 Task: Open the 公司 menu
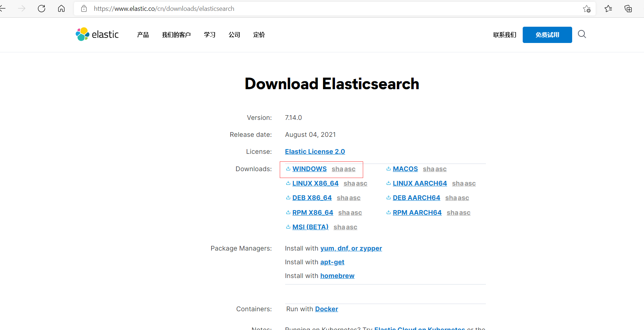pos(234,35)
